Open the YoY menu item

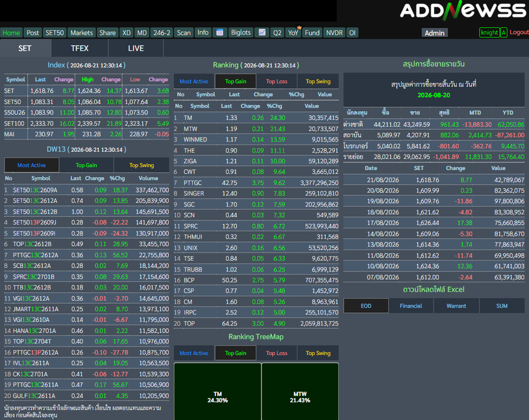coord(293,32)
